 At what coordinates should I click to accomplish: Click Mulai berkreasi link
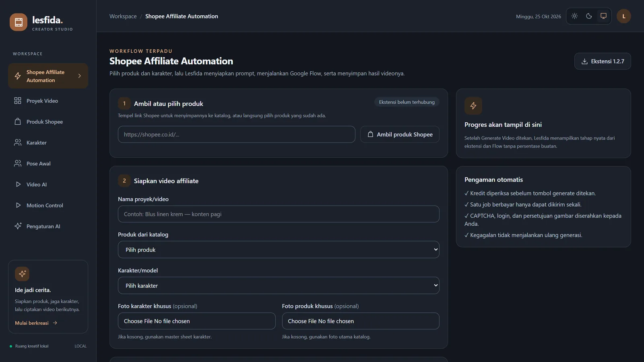coord(36,323)
